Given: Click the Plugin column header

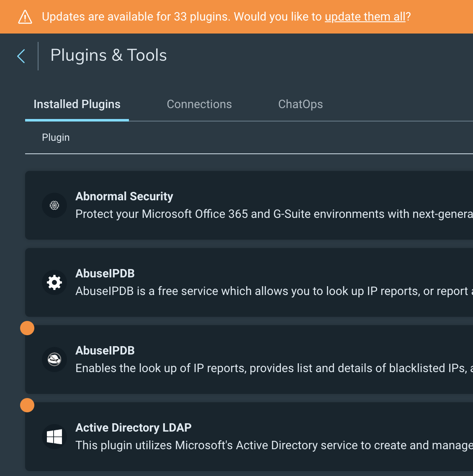Looking at the screenshot, I should (x=56, y=137).
